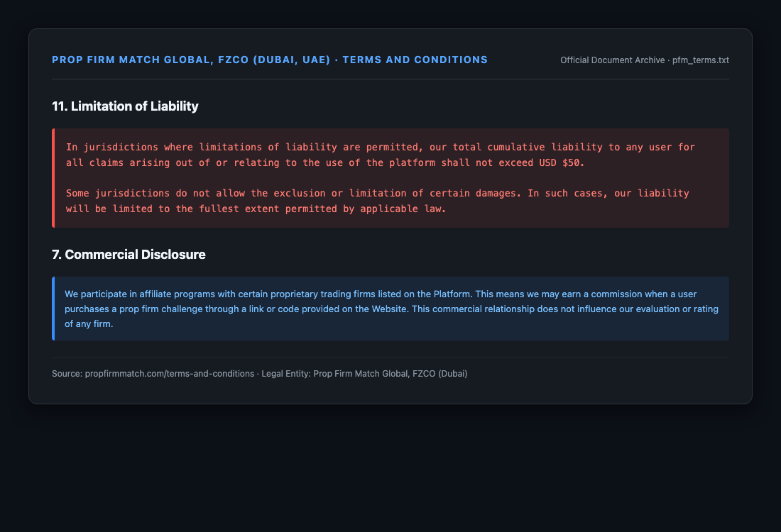This screenshot has height=532, width=781.
Task: Click the propfirmmatch.com/terms-and-conditions source URL
Action: click(x=170, y=374)
